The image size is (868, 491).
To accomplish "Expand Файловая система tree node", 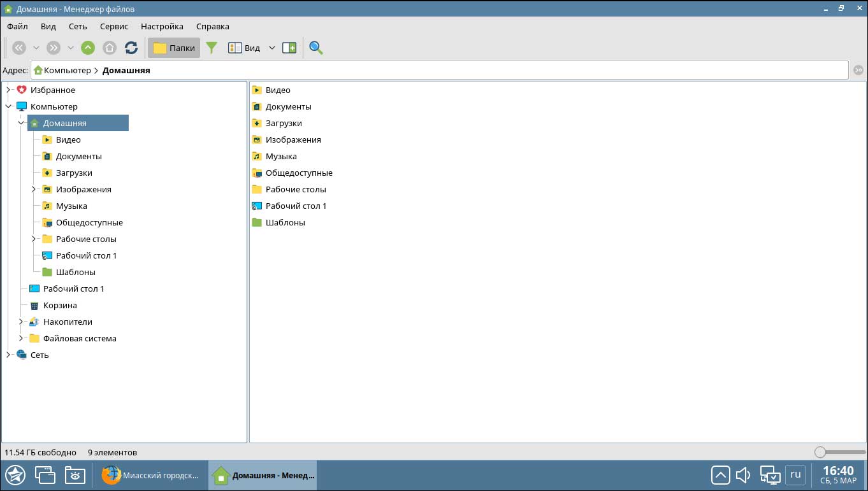I will 21,338.
